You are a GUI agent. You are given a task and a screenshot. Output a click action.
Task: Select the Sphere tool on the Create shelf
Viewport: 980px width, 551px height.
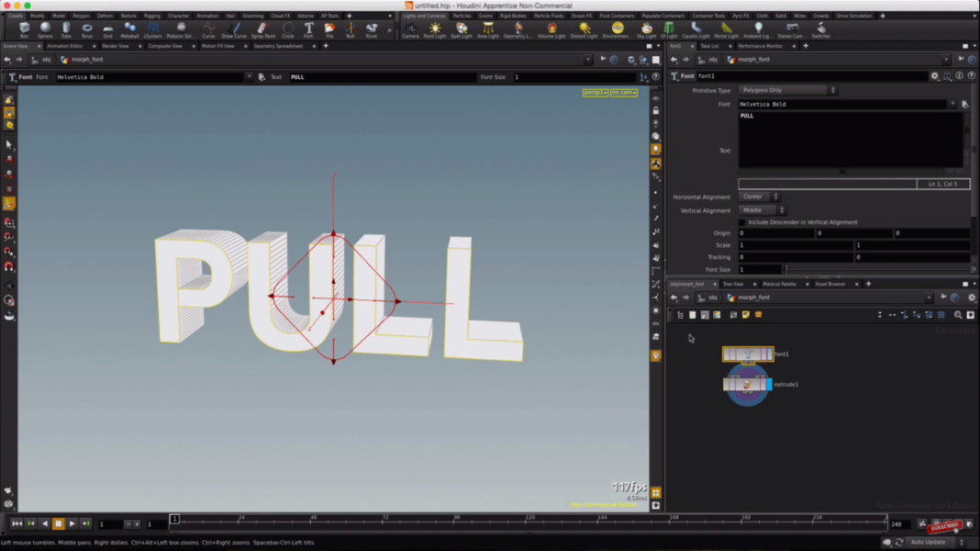45,28
